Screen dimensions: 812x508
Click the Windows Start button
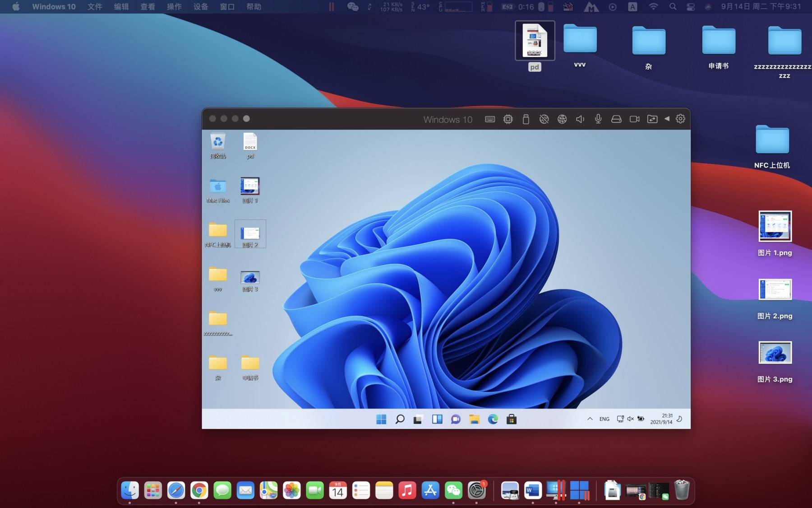tap(381, 419)
